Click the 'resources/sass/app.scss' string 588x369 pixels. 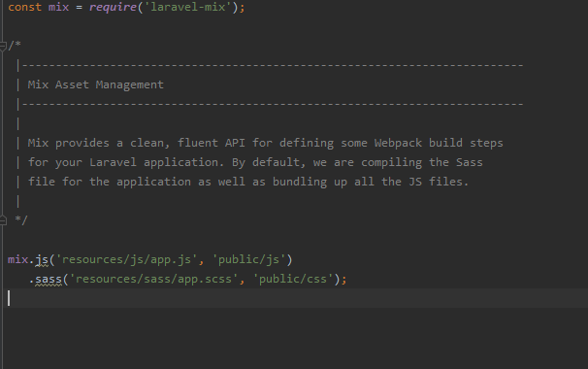(x=153, y=280)
